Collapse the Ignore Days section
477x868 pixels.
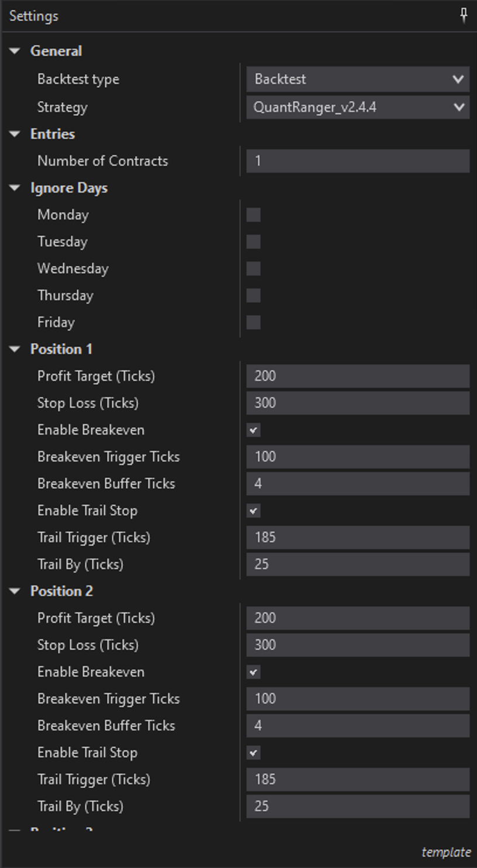tap(15, 188)
